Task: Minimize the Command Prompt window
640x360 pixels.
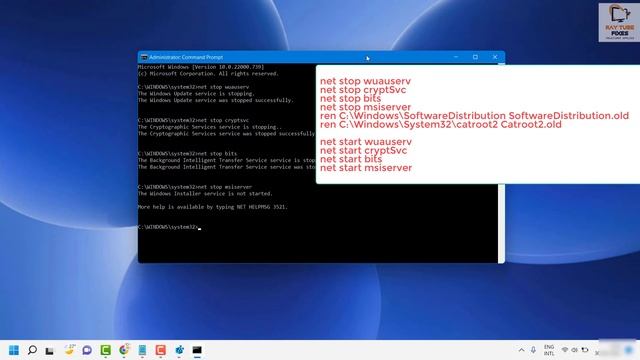Action: coord(456,57)
